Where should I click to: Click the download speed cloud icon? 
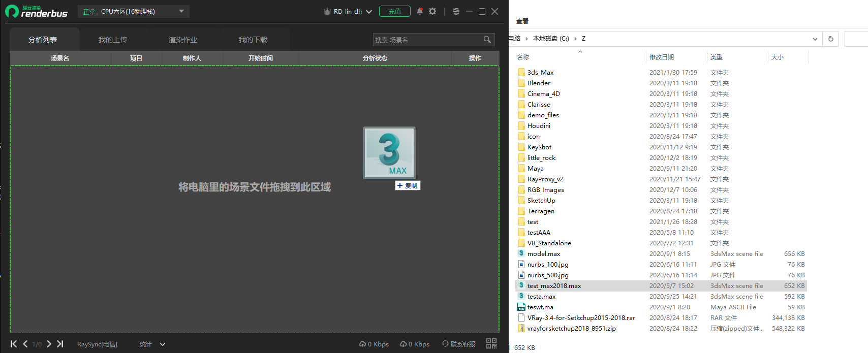[x=403, y=344]
